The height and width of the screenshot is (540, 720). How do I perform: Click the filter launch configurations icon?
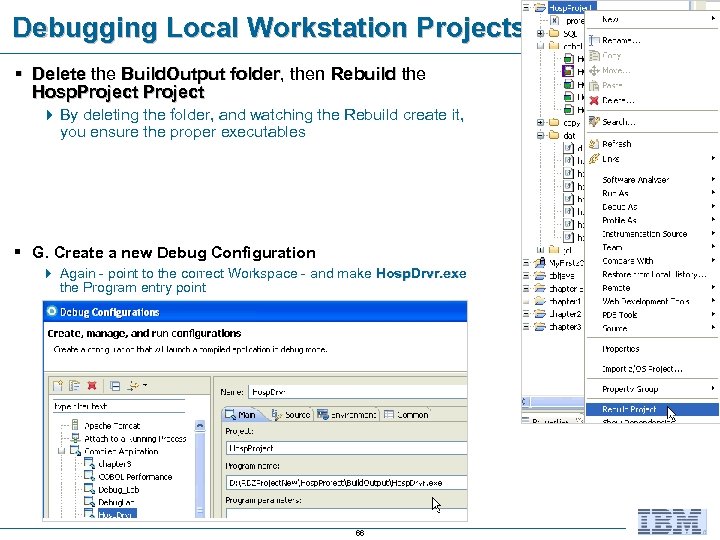133,386
